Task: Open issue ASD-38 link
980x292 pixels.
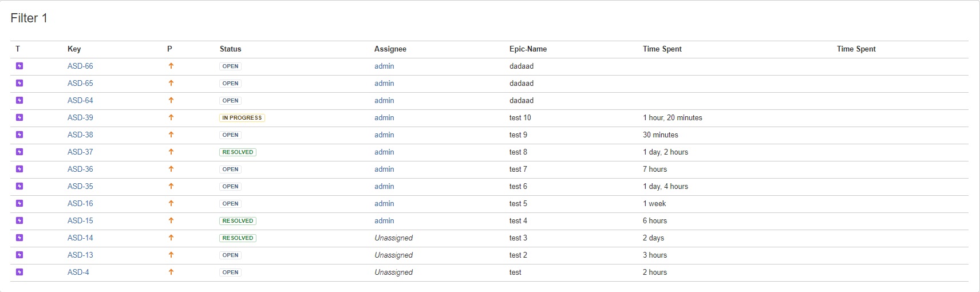Action: point(80,135)
